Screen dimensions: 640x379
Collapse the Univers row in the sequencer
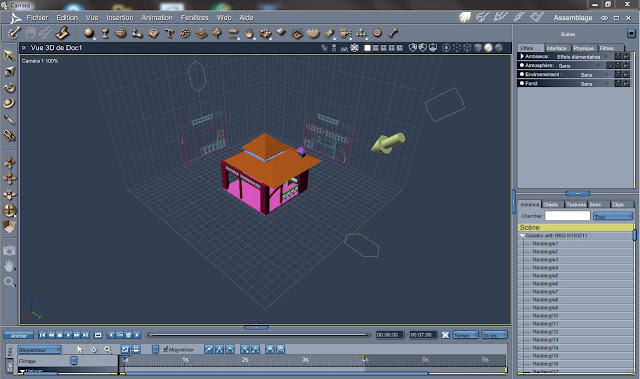point(22,371)
